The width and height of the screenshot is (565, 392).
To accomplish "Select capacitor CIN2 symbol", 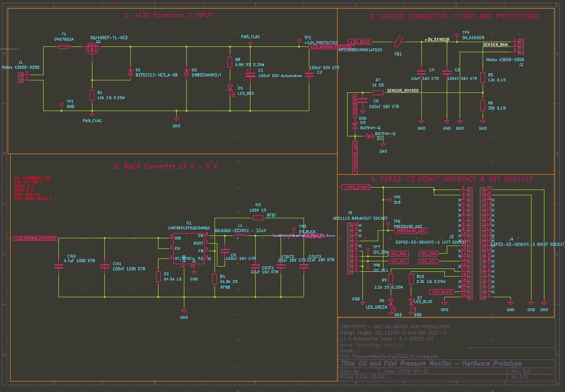I will point(59,267).
